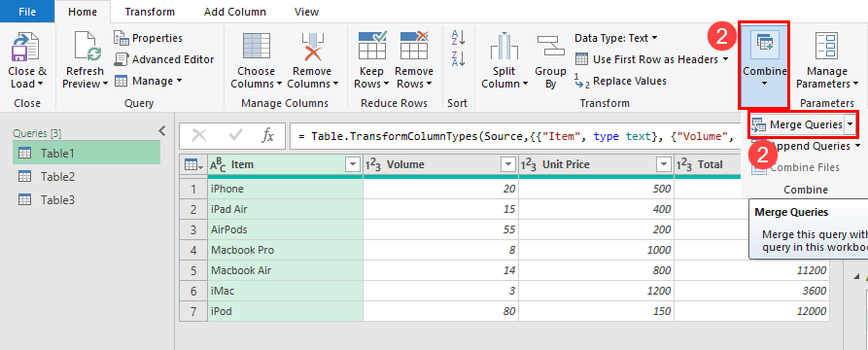Open the Item column filter dropdown
The height and width of the screenshot is (350, 868).
(353, 164)
